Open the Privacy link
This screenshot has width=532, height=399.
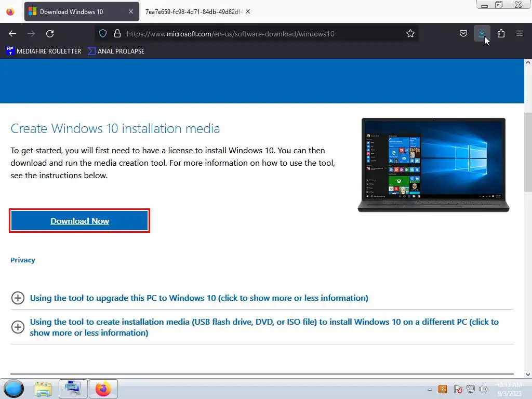tap(23, 260)
